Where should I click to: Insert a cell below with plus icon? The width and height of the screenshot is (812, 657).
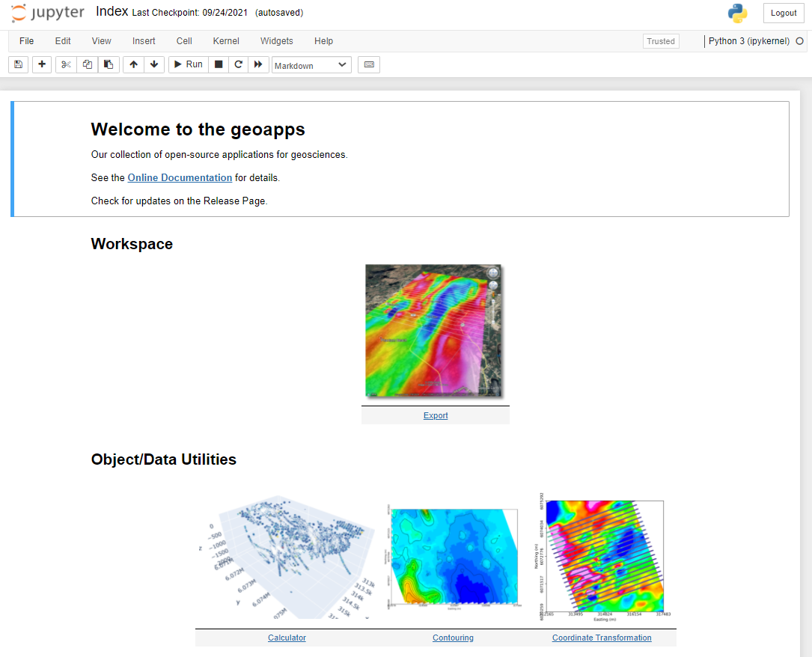[42, 65]
